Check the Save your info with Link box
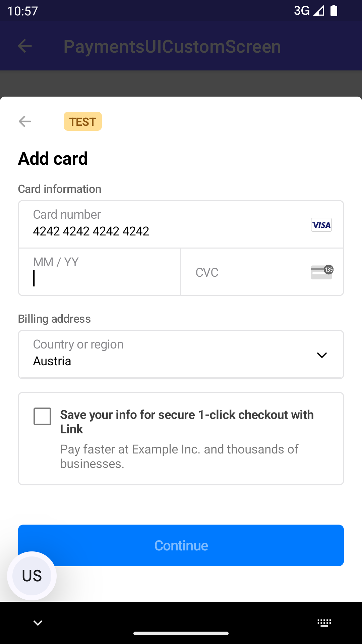 (43, 417)
